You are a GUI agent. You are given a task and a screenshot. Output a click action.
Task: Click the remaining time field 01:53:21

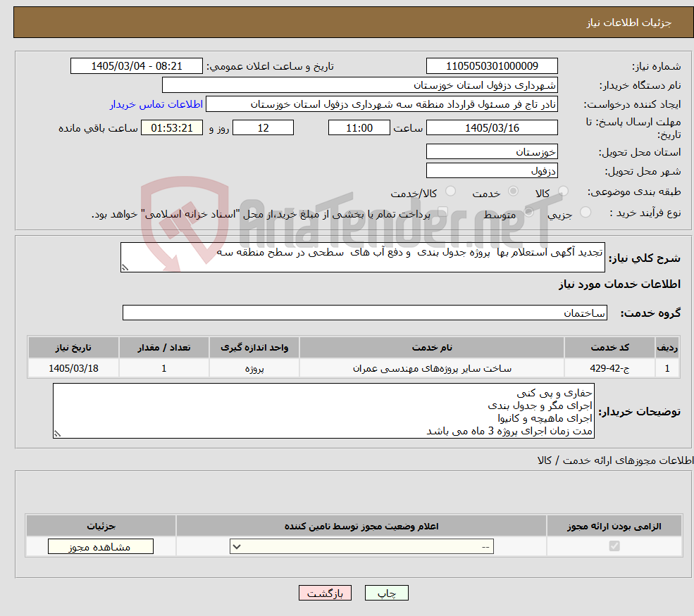pyautogui.click(x=172, y=128)
